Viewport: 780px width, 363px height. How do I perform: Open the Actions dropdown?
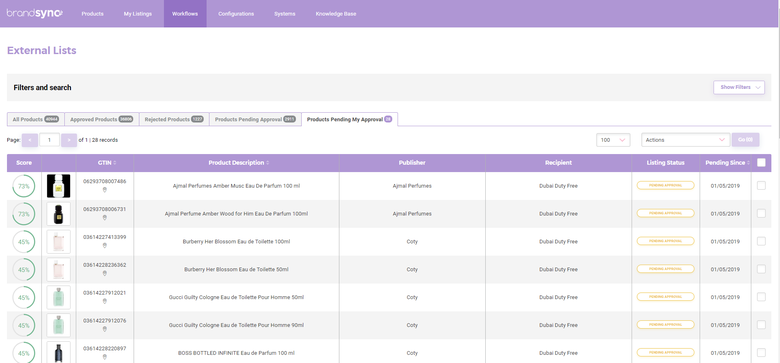pyautogui.click(x=685, y=140)
